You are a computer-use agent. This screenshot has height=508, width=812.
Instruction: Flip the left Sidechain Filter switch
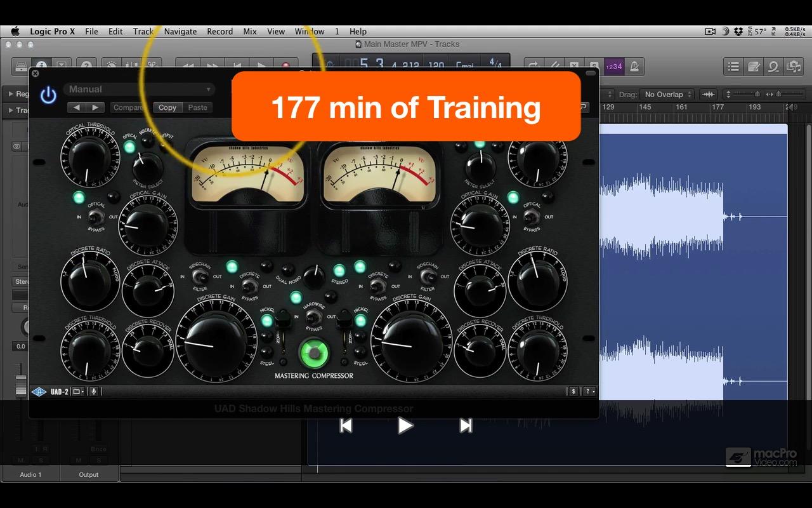pos(200,276)
